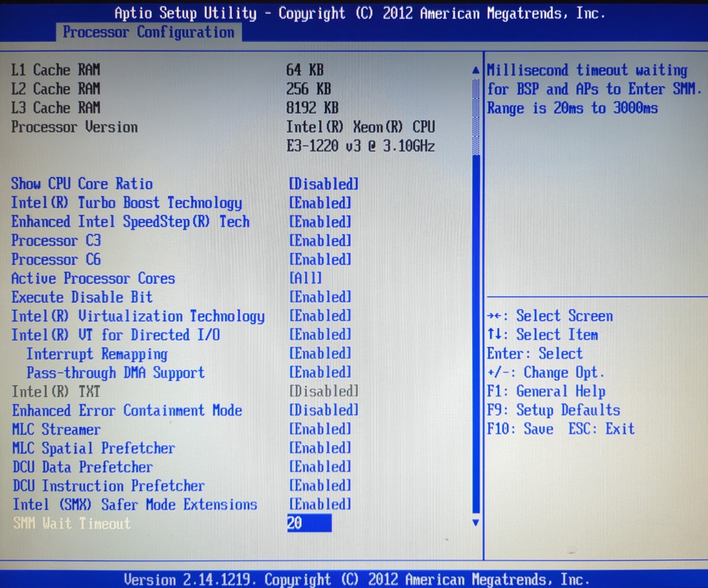Select the MLC Spatial Prefetcher label
Screen dimensions: 708x588
pyautogui.click(x=94, y=448)
